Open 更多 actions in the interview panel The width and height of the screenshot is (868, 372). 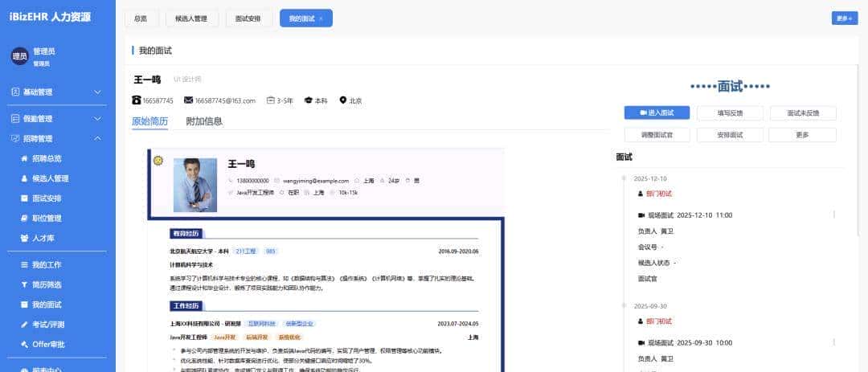802,135
